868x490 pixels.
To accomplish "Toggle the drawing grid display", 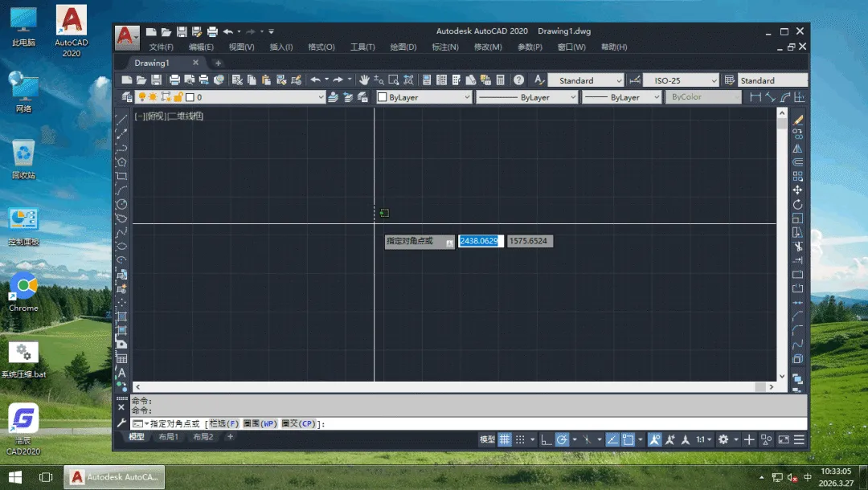I will tap(504, 439).
